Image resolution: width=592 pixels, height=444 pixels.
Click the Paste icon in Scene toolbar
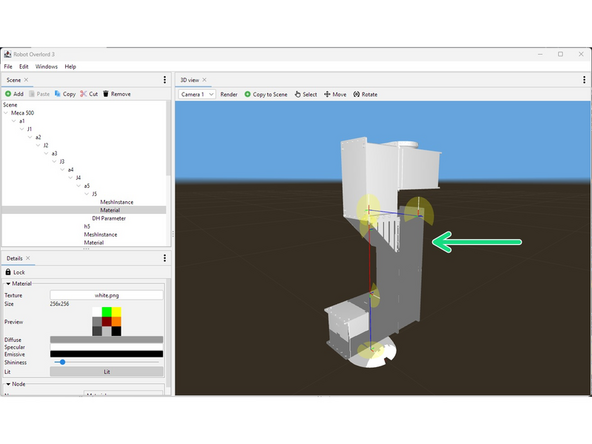(x=32, y=94)
